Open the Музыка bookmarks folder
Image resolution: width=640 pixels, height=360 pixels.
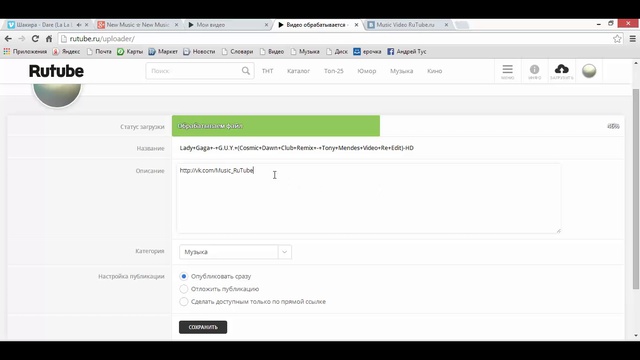point(305,51)
